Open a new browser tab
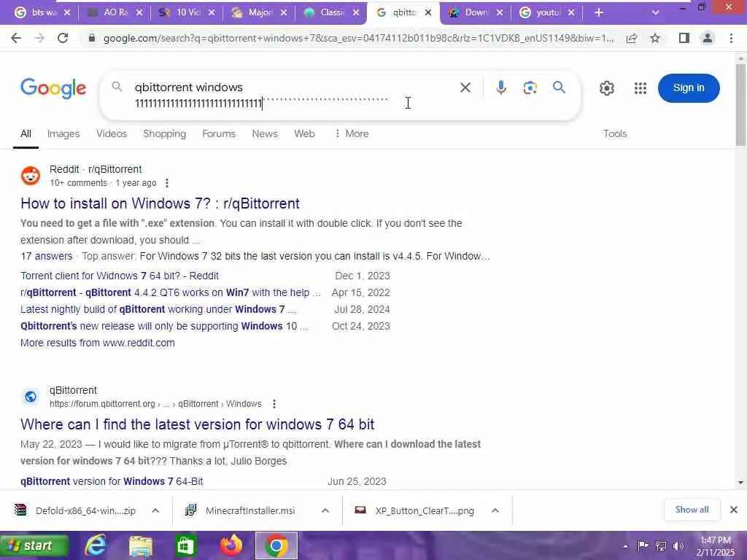 click(x=599, y=13)
